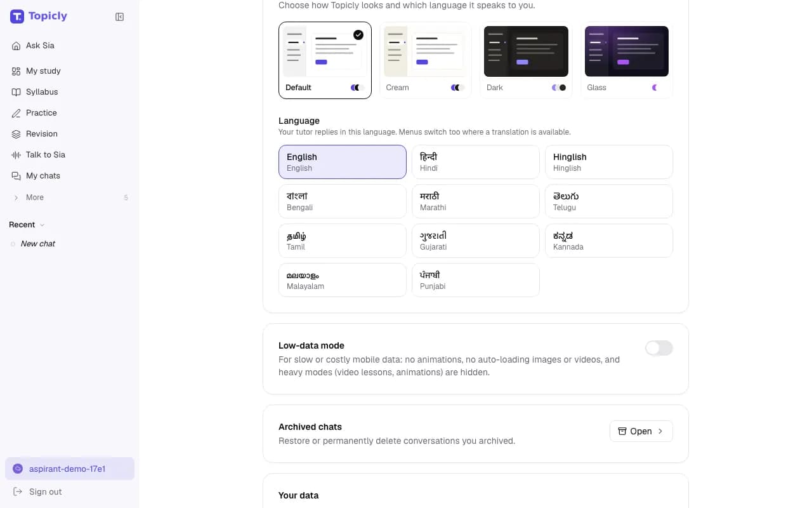Click the checkmark on Default theme
This screenshot has width=812, height=508.
click(x=358, y=35)
